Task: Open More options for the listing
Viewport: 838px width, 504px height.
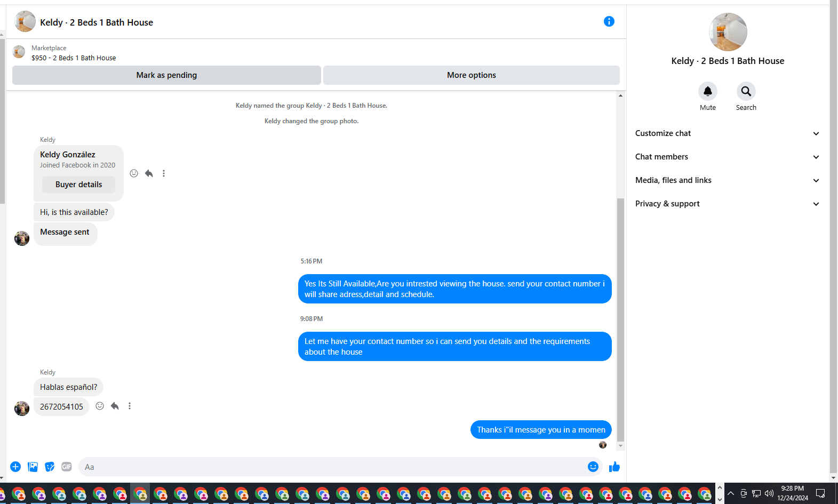Action: coord(472,75)
